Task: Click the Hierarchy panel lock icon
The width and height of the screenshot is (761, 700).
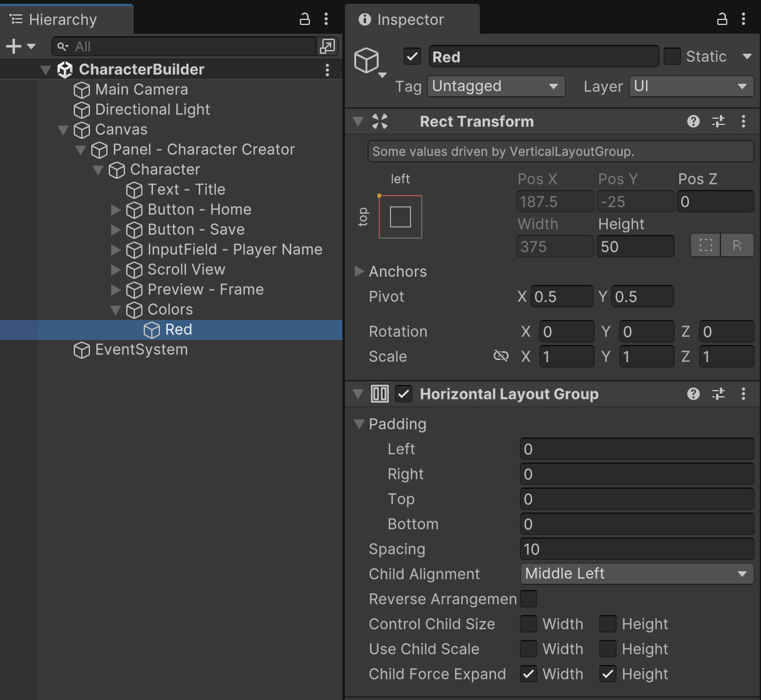Action: 305,19
